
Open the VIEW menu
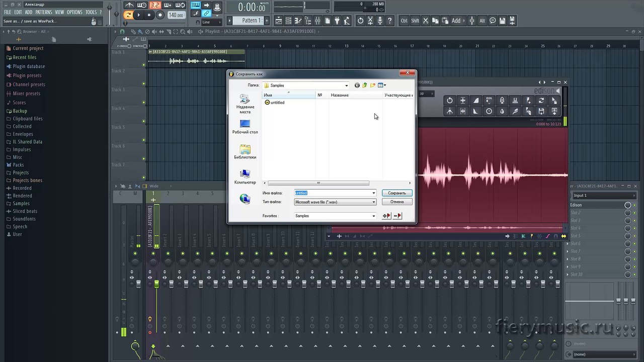pos(59,12)
